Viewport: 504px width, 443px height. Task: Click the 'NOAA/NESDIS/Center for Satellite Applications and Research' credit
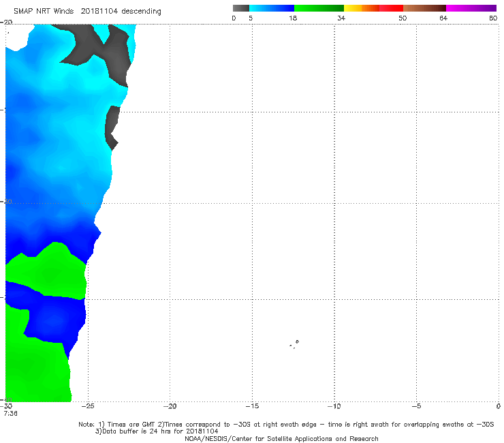(281, 438)
